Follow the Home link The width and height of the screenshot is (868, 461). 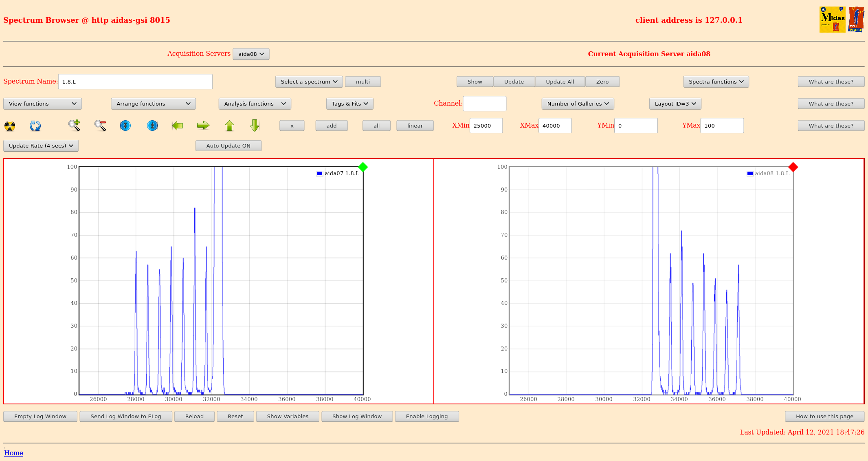tap(13, 453)
